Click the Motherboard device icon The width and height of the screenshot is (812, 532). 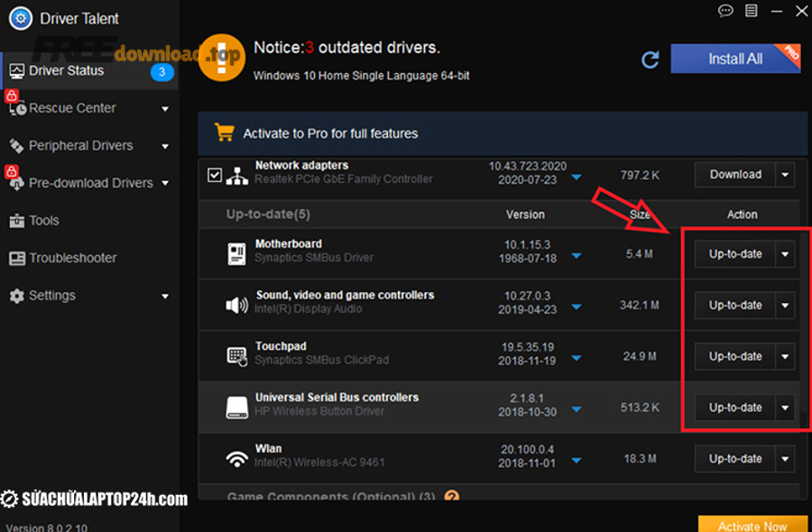pyautogui.click(x=236, y=254)
